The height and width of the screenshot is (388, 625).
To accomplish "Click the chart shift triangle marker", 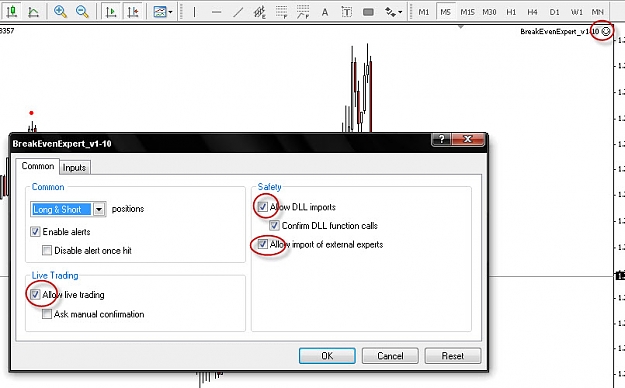I will pyautogui.click(x=461, y=27).
